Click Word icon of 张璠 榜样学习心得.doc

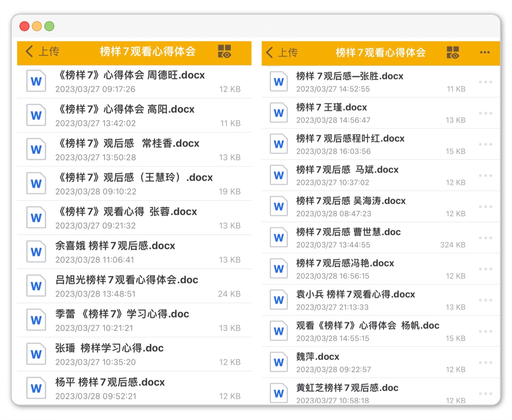pos(36,354)
